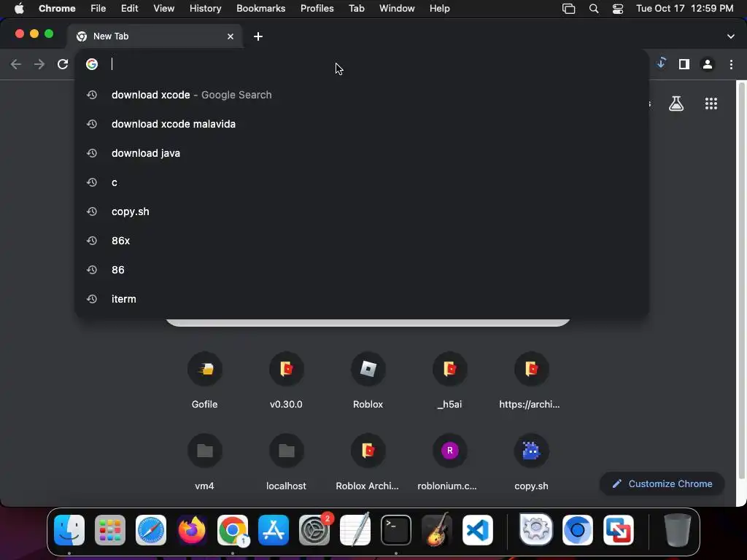Open the Chrome app menu
This screenshot has width=747, height=560.
point(57,9)
